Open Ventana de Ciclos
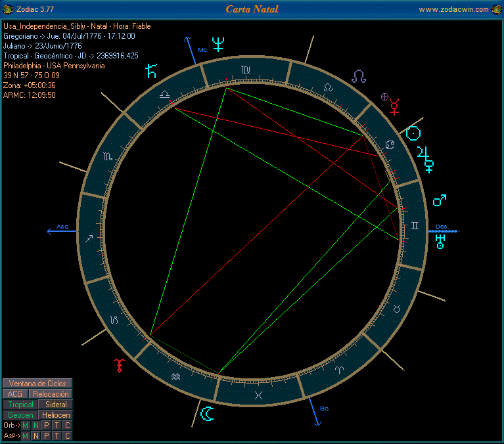 [37, 384]
